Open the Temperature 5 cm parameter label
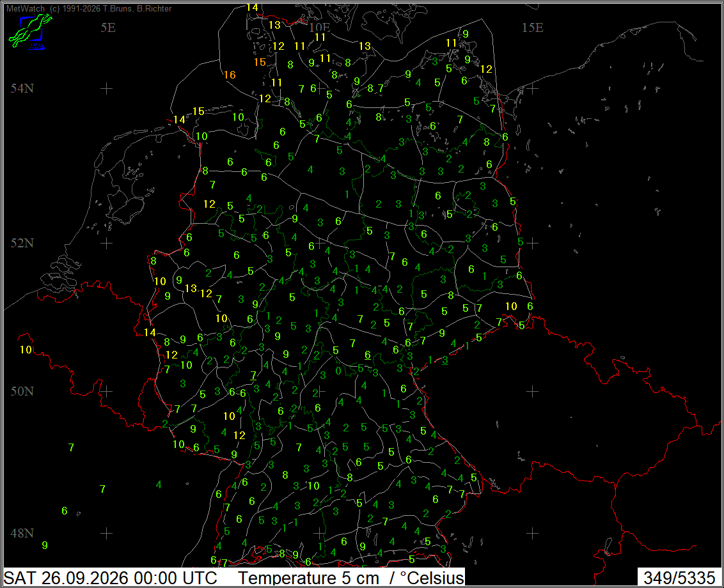724x588 pixels. point(308,577)
